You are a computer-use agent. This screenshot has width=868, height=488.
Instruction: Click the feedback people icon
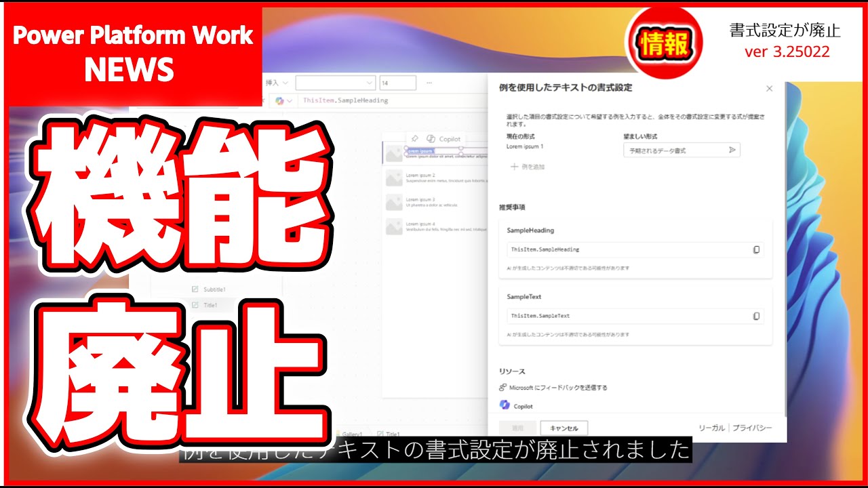(503, 388)
